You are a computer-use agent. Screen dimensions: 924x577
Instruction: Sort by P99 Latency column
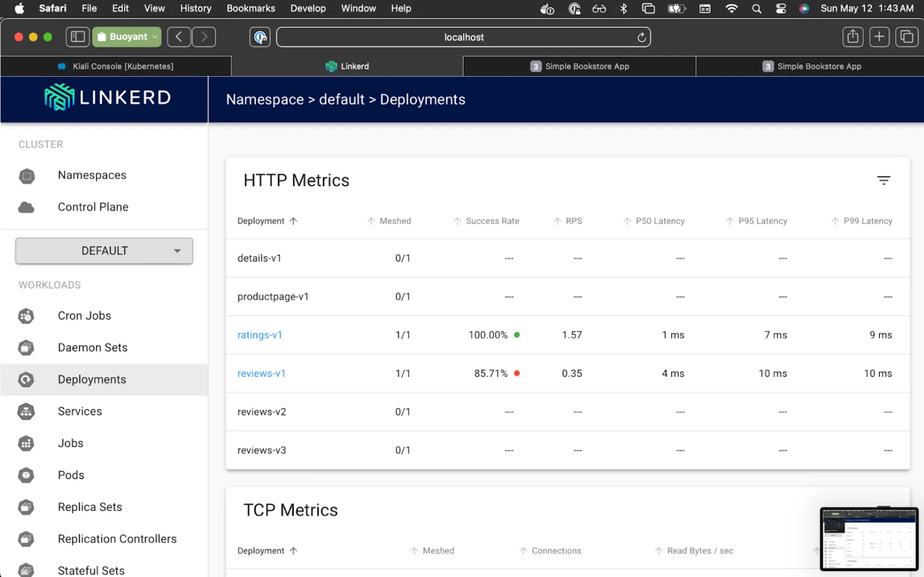click(861, 221)
